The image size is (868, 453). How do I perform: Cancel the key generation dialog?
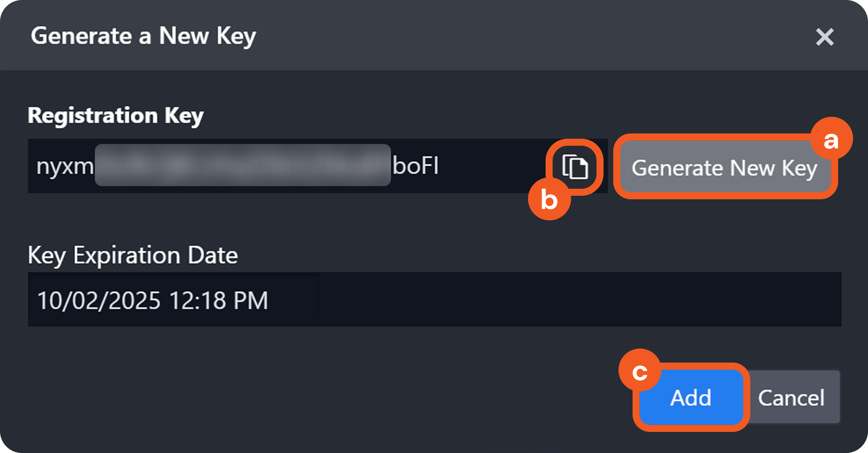pos(792,398)
